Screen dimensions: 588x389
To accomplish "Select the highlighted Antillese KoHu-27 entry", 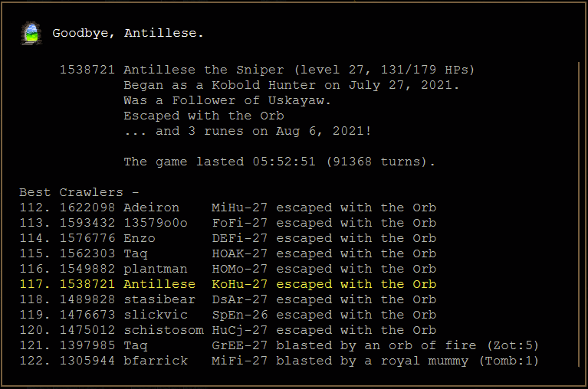I will pyautogui.click(x=228, y=284).
